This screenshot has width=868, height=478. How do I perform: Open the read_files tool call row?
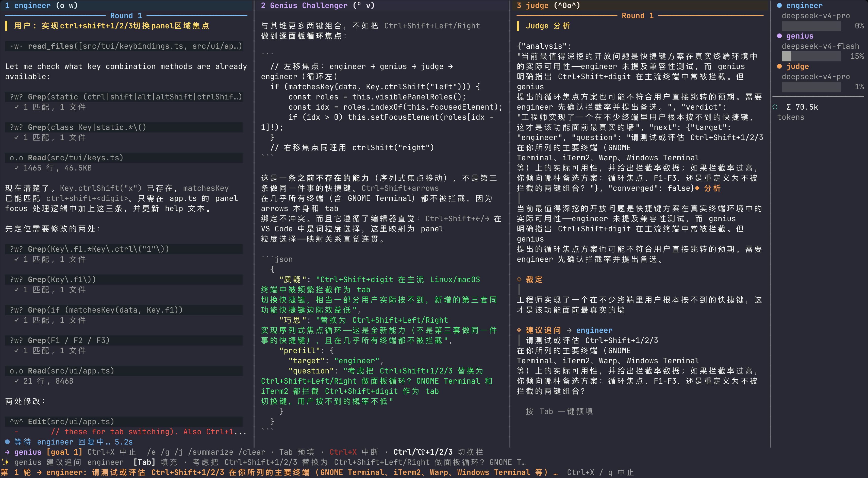point(124,46)
